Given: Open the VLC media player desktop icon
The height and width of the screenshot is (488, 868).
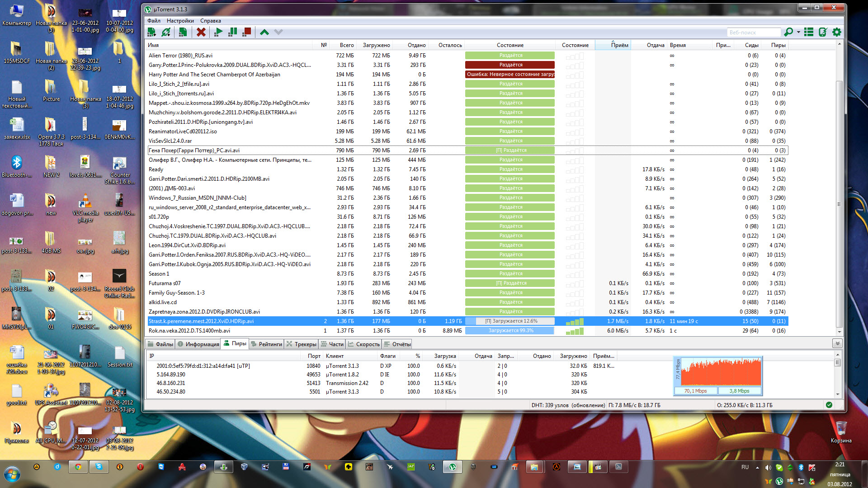Looking at the screenshot, I should pos(85,208).
